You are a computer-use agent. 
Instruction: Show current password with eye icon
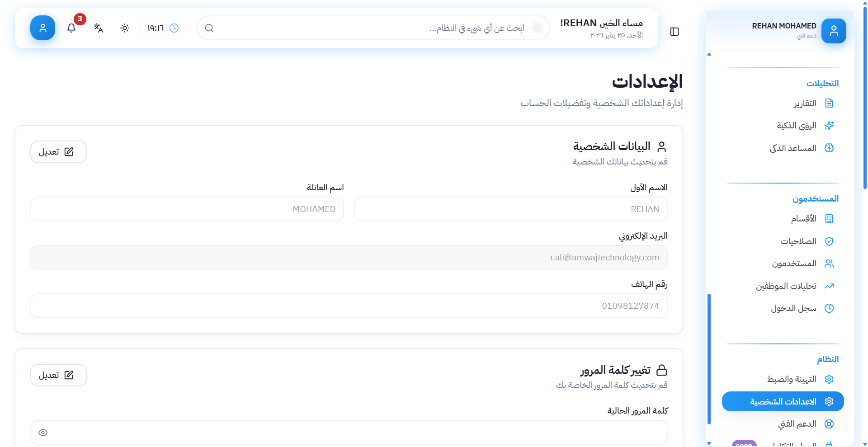(43, 433)
